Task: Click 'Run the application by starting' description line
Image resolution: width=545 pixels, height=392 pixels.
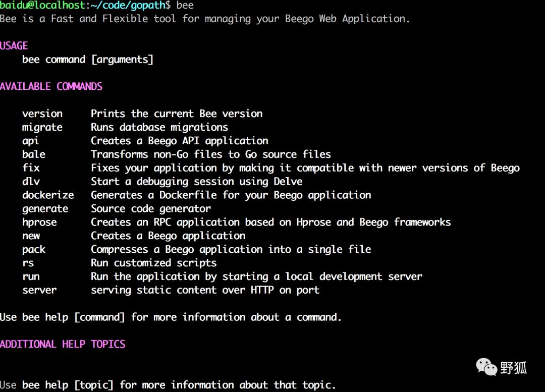Action: 256,276
